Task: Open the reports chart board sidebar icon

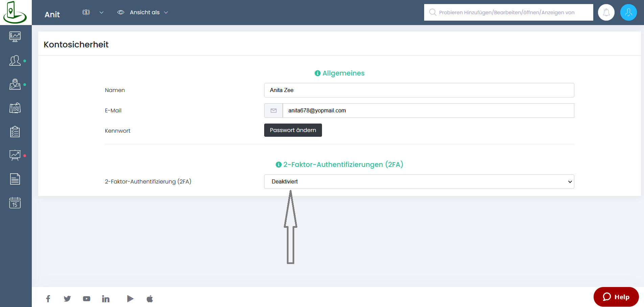Action: coord(15,155)
